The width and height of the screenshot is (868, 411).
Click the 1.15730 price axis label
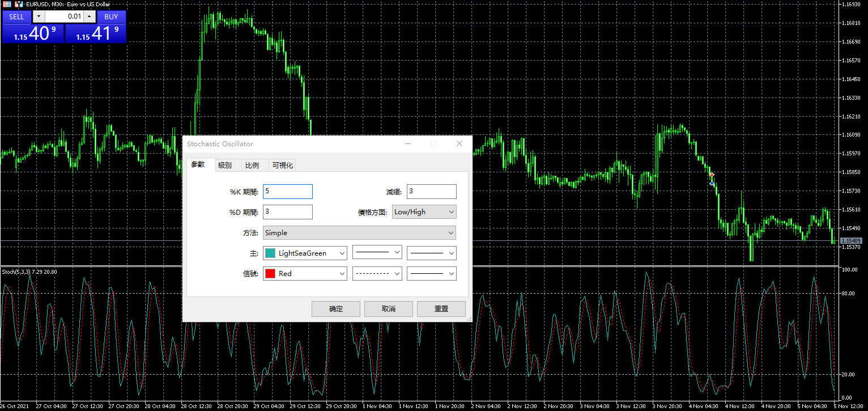852,191
